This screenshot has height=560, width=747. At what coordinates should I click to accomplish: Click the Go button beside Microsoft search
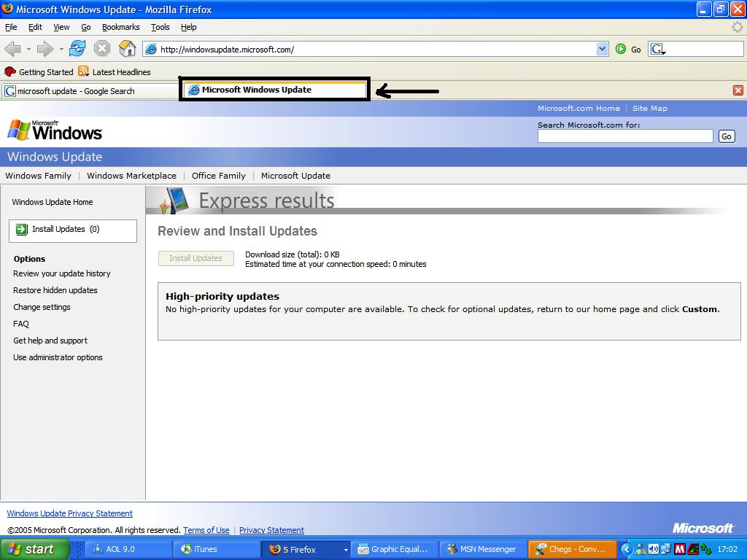pyautogui.click(x=726, y=136)
